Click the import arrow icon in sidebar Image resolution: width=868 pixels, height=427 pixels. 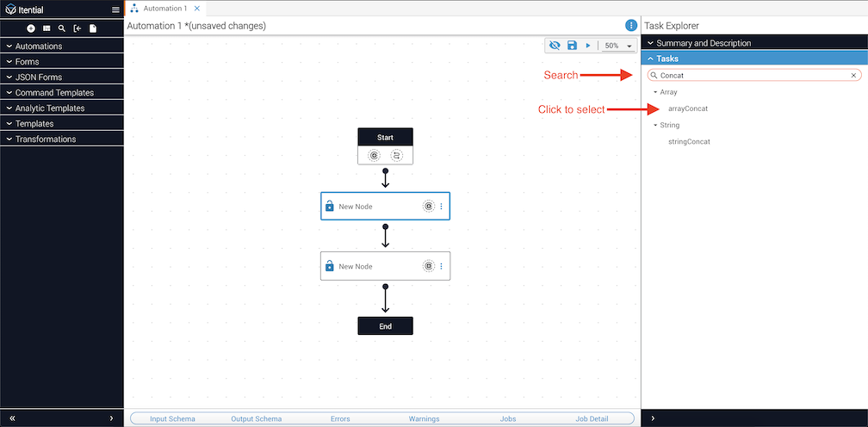pyautogui.click(x=77, y=28)
